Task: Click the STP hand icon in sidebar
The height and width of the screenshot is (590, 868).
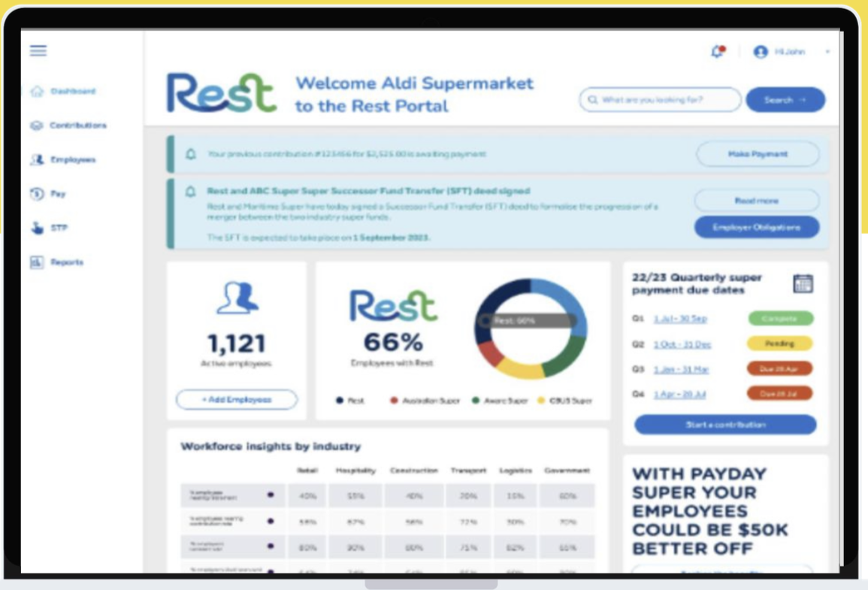Action: click(x=37, y=228)
